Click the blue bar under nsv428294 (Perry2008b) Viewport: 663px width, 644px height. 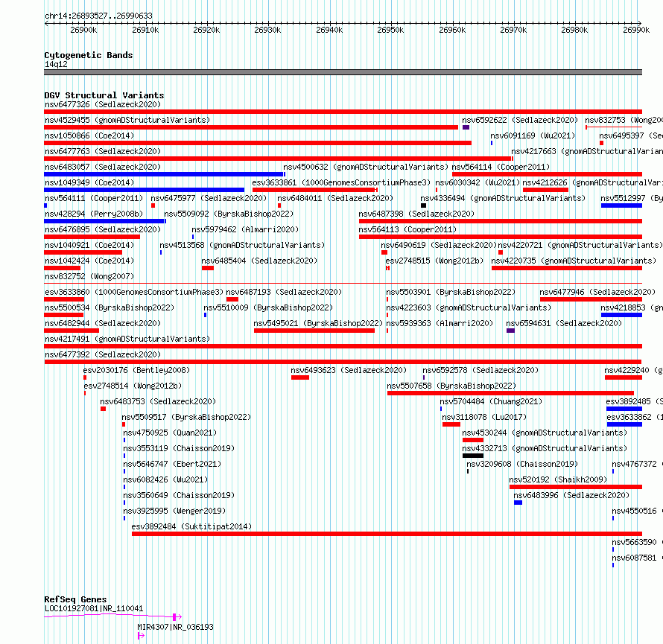[105, 221]
